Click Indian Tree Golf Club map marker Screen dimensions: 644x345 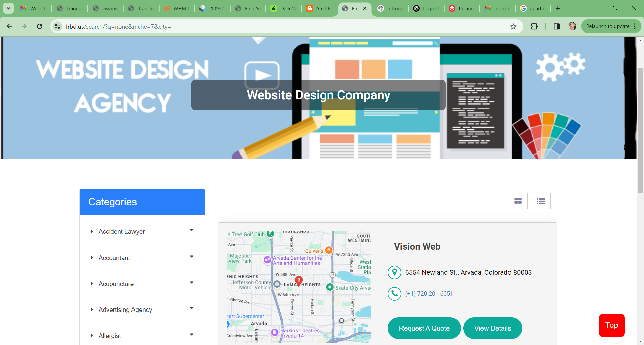tap(270, 234)
